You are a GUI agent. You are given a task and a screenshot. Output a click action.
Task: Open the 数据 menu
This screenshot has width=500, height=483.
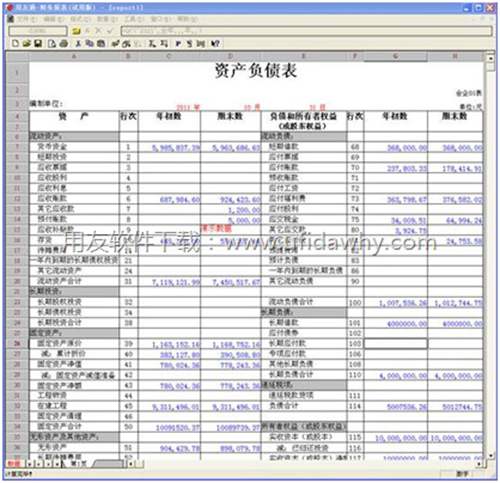[x=107, y=19]
